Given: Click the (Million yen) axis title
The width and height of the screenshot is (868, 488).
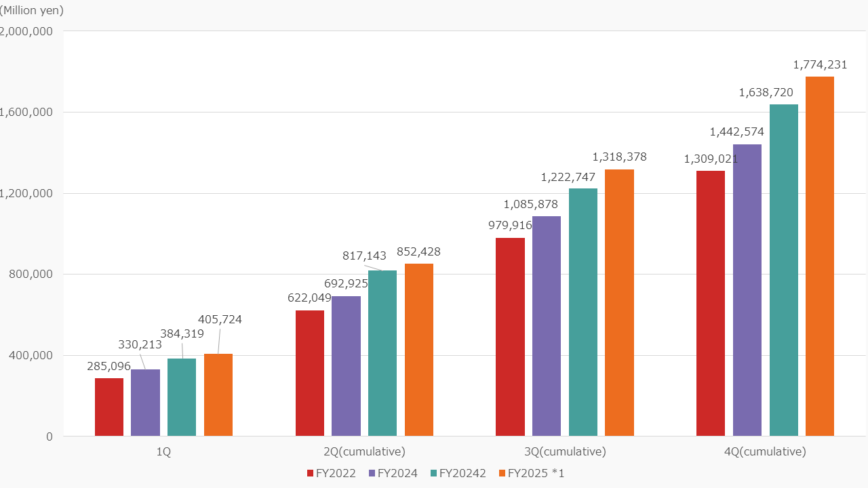Looking at the screenshot, I should pos(32,10).
